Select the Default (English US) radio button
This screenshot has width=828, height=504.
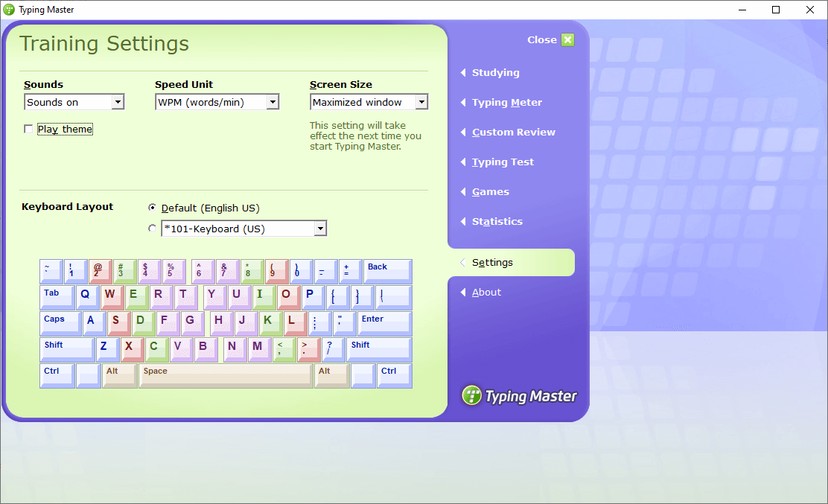(152, 208)
